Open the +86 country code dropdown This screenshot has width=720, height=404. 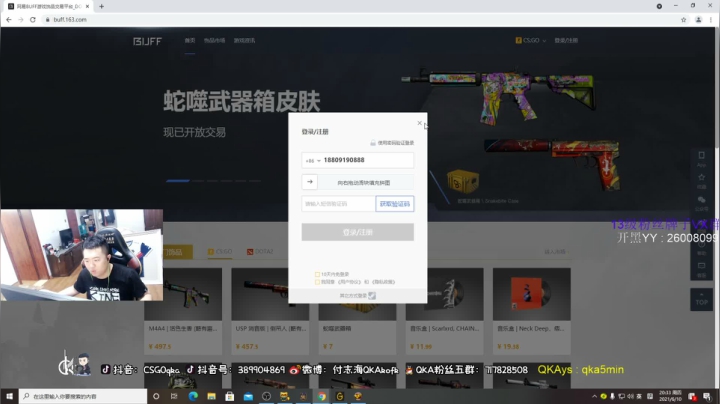313,161
